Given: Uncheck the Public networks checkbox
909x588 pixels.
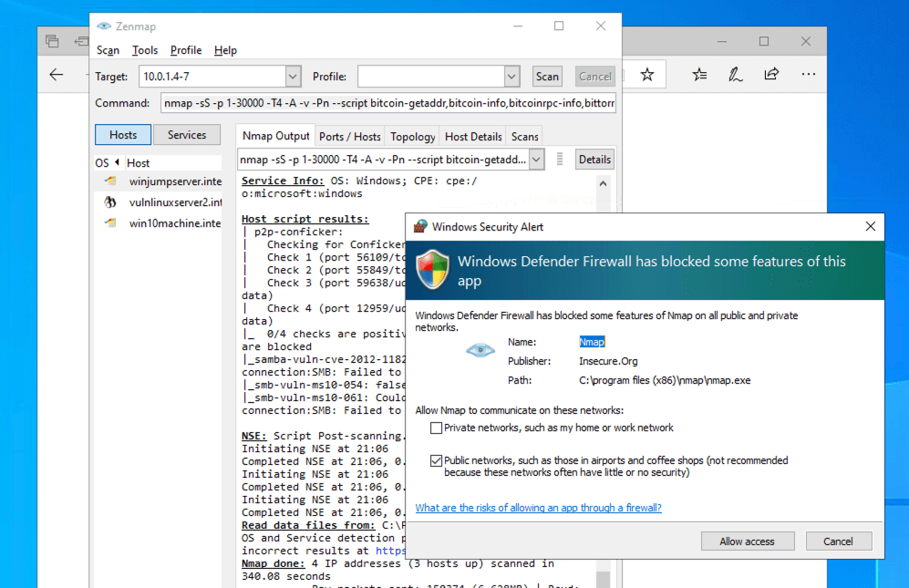Looking at the screenshot, I should point(437,461).
